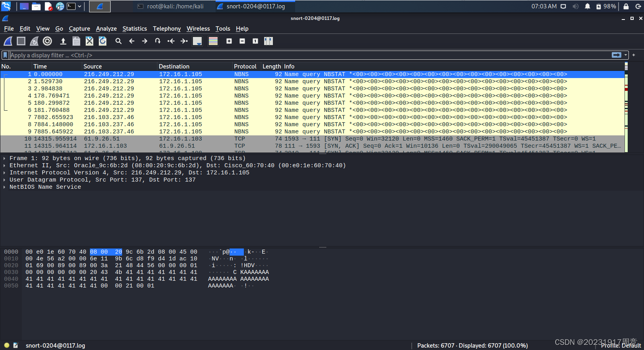Viewport: 644px width, 350px height.
Task: Open terminal emulator dropdown arrow
Action: click(80, 6)
